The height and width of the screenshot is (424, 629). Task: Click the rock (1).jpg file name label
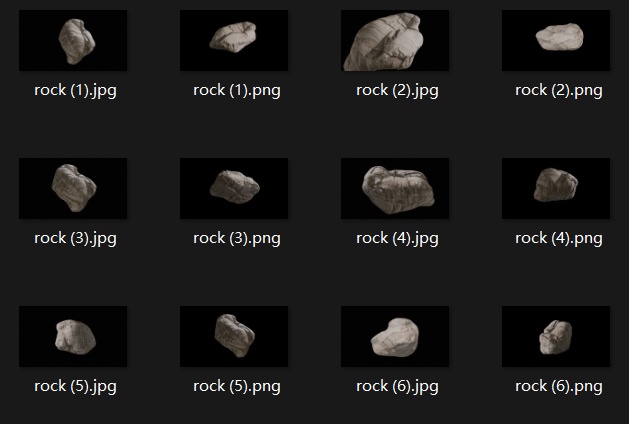(75, 91)
